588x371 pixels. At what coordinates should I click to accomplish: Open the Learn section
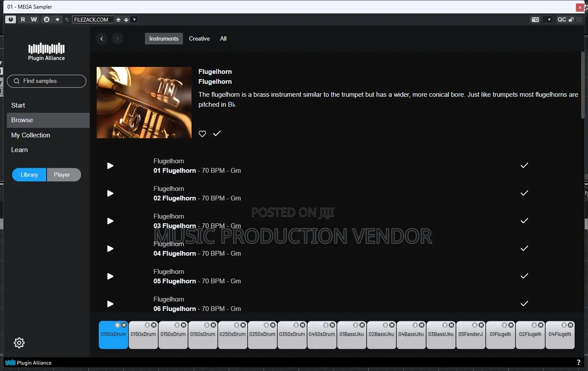click(19, 150)
